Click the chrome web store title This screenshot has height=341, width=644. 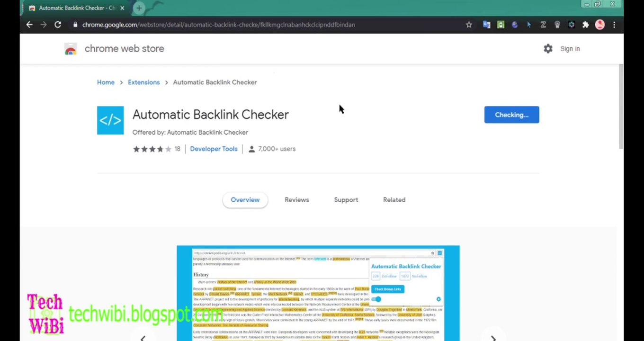124,48
